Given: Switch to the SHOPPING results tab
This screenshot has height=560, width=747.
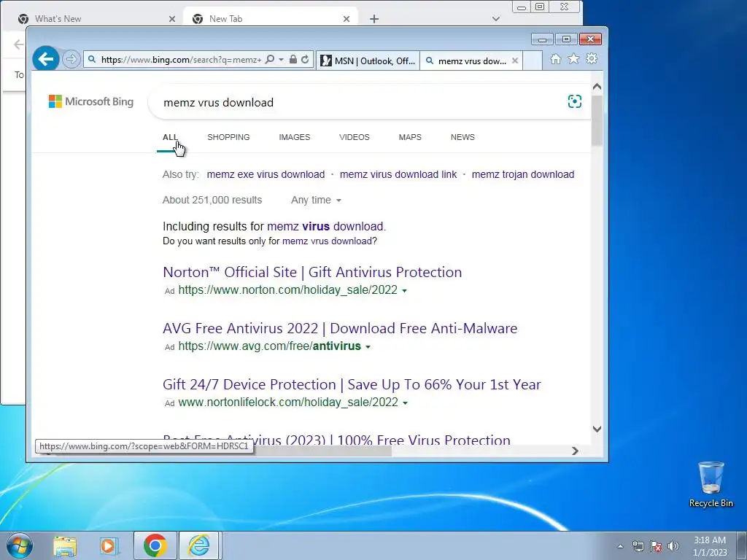Looking at the screenshot, I should [x=228, y=137].
